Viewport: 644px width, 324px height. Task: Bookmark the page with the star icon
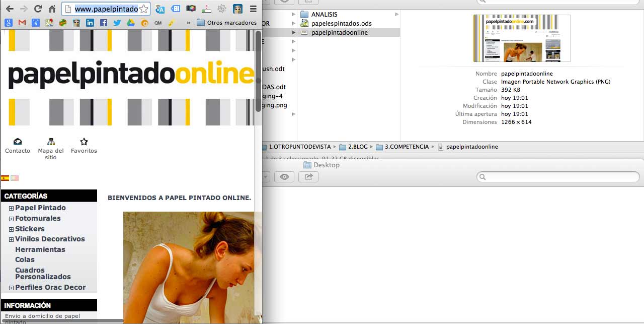point(145,9)
